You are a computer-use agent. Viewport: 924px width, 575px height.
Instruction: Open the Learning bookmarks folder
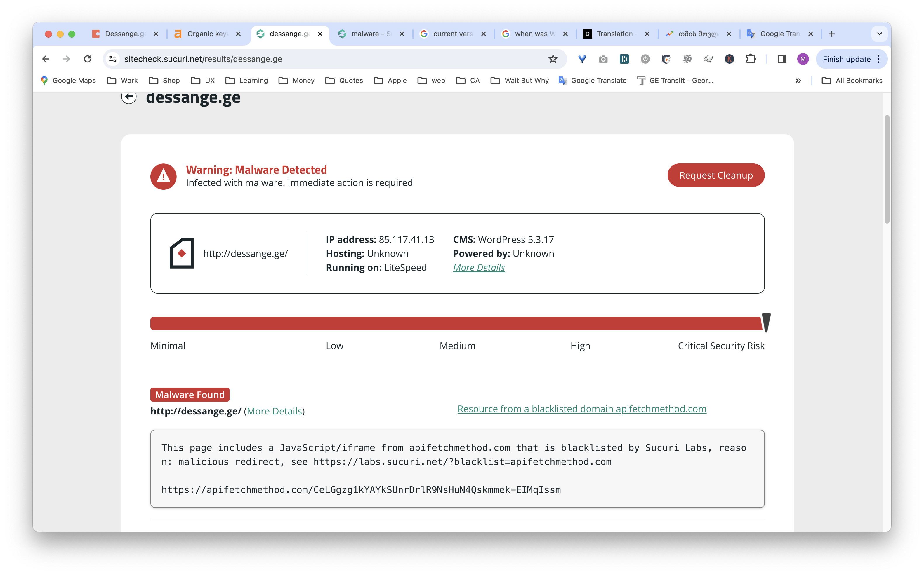coord(246,81)
